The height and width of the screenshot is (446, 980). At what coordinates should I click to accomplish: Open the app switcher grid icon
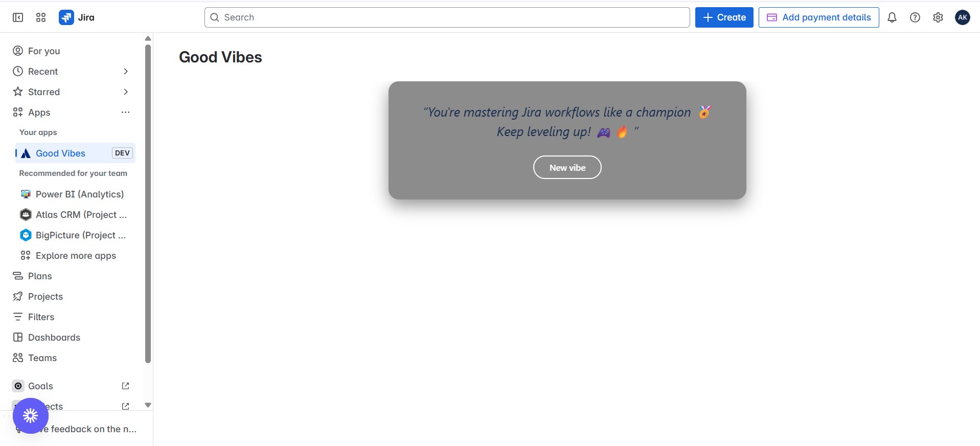coord(41,17)
